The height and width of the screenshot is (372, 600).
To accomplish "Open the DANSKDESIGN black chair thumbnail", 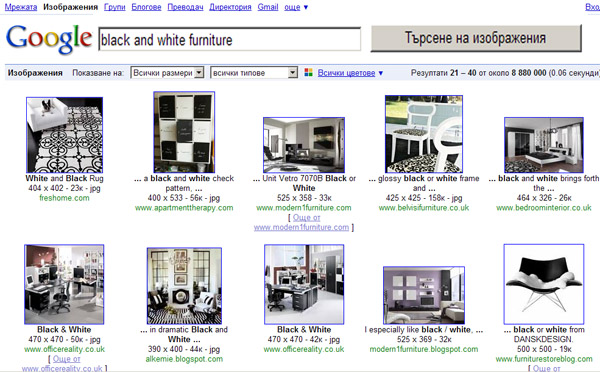I will click(x=544, y=284).
